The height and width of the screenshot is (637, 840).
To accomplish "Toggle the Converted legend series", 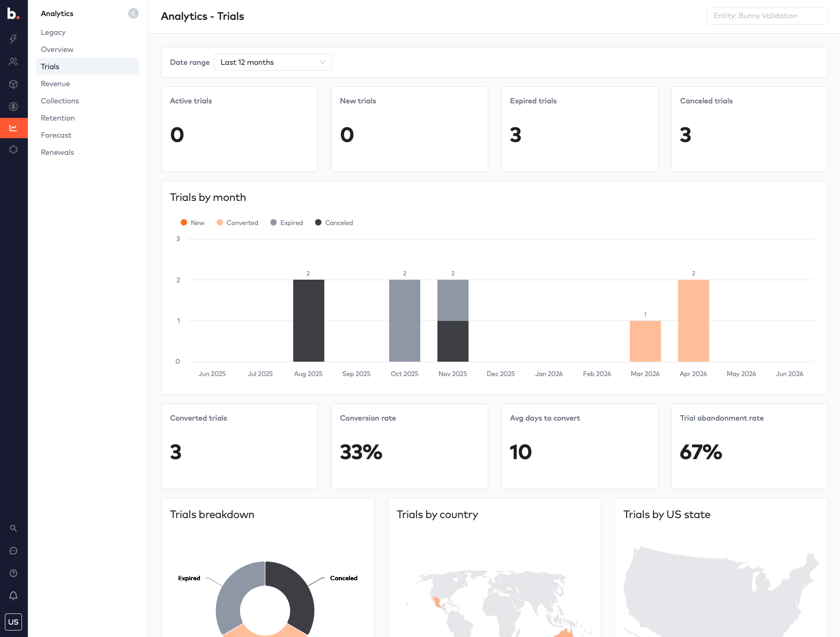I will 237,223.
